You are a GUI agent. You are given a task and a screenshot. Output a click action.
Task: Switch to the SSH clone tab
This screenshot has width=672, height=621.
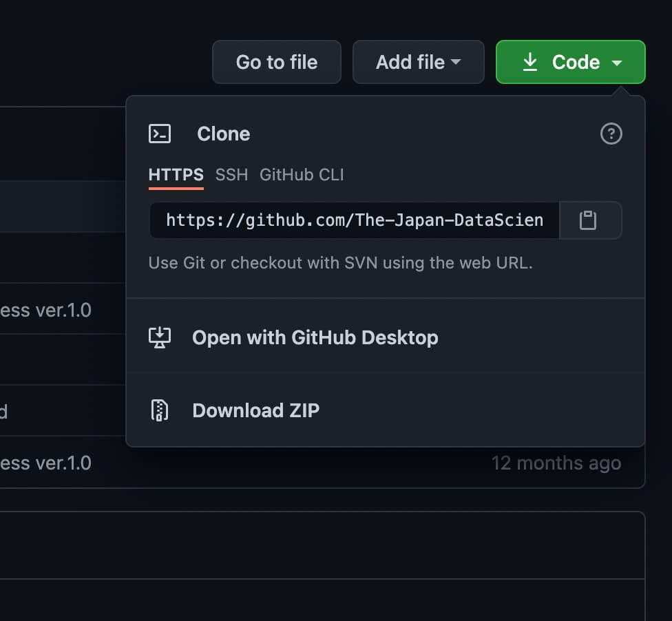[231, 175]
